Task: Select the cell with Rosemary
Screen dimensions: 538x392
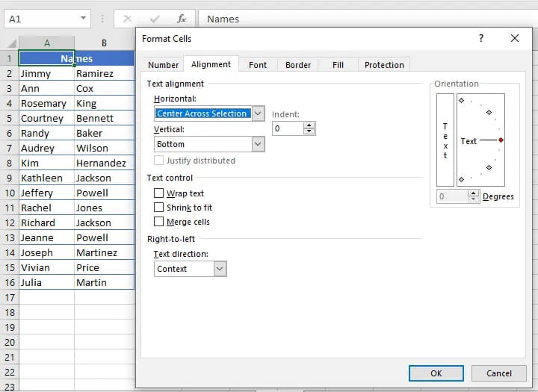Action: (46, 103)
